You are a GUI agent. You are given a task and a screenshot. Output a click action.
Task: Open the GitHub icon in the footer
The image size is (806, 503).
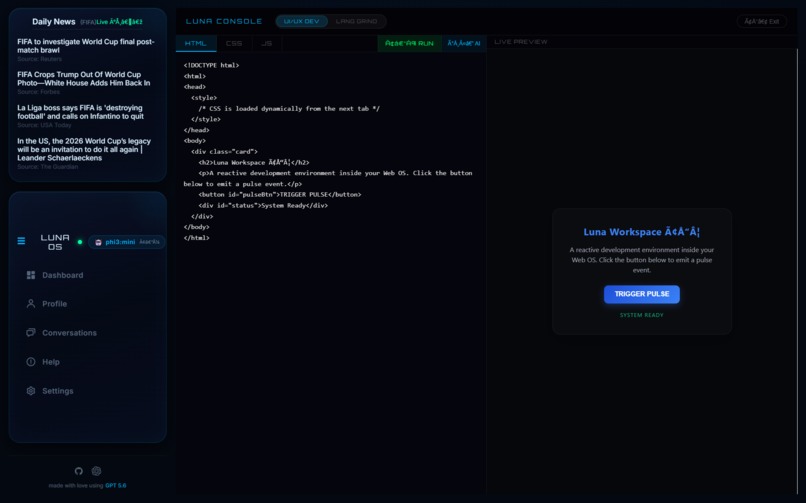tap(79, 471)
